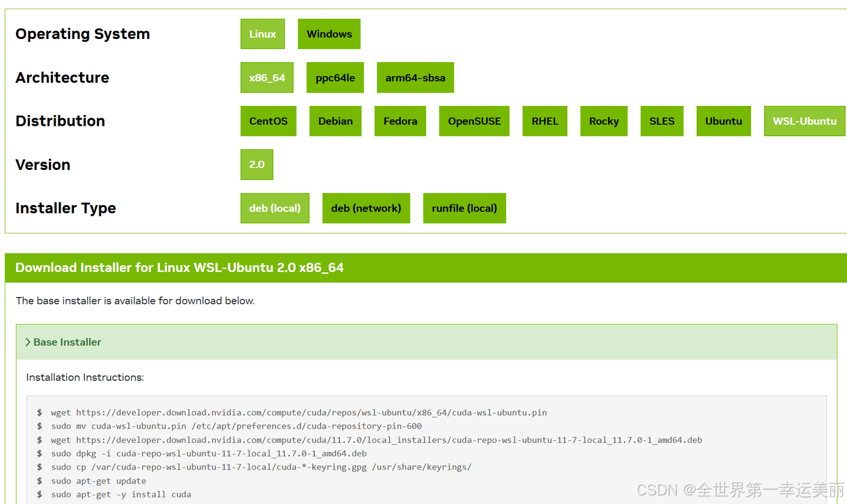847x504 pixels.
Task: Choose the arm64-sbsa architecture
Action: click(x=415, y=77)
